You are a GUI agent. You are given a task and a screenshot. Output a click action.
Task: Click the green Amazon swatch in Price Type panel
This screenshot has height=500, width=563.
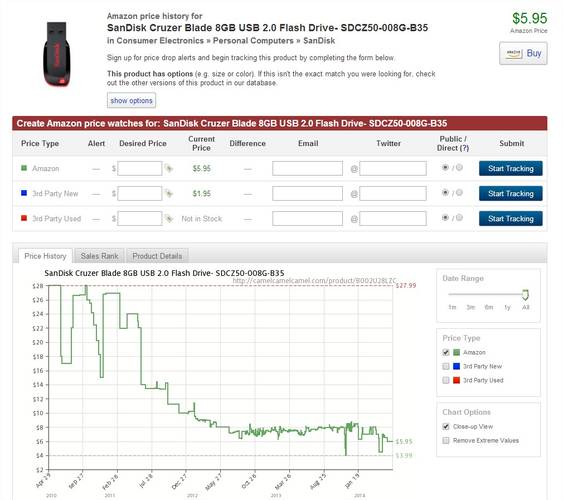[x=456, y=352]
